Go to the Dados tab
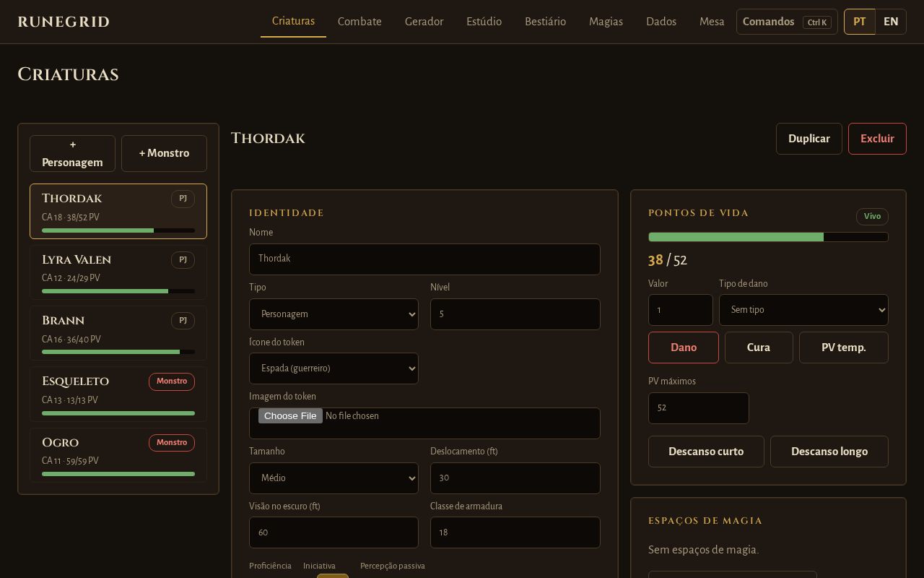924x578 pixels. [661, 22]
